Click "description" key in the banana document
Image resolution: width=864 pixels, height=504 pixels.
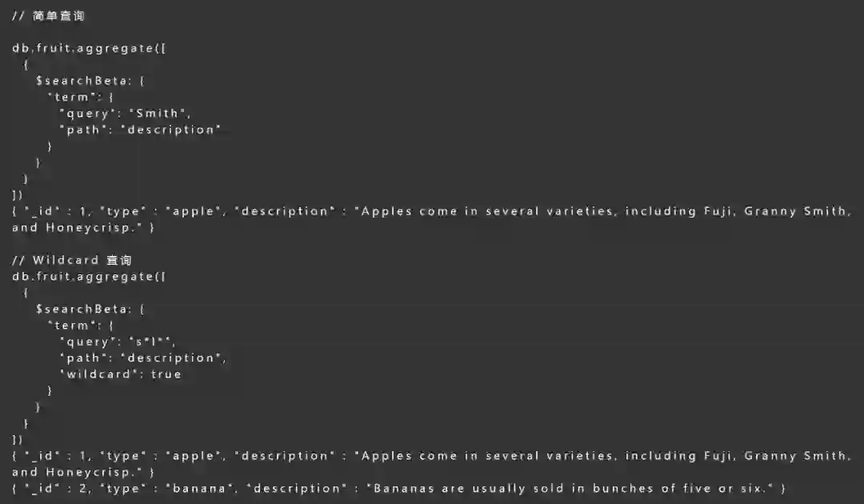284,488
